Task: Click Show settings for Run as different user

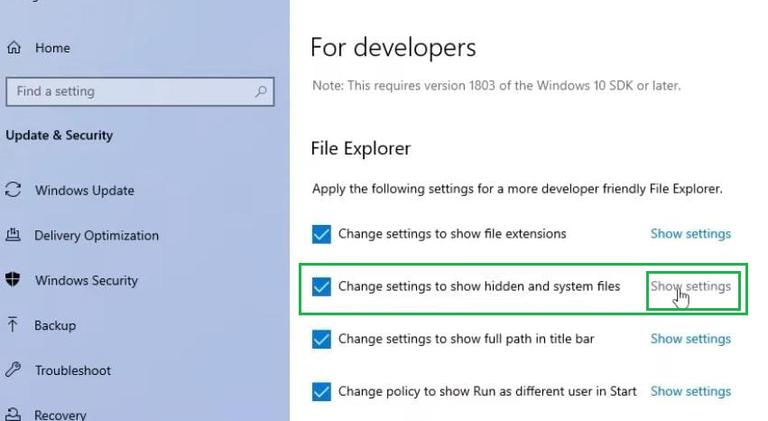Action: (690, 391)
